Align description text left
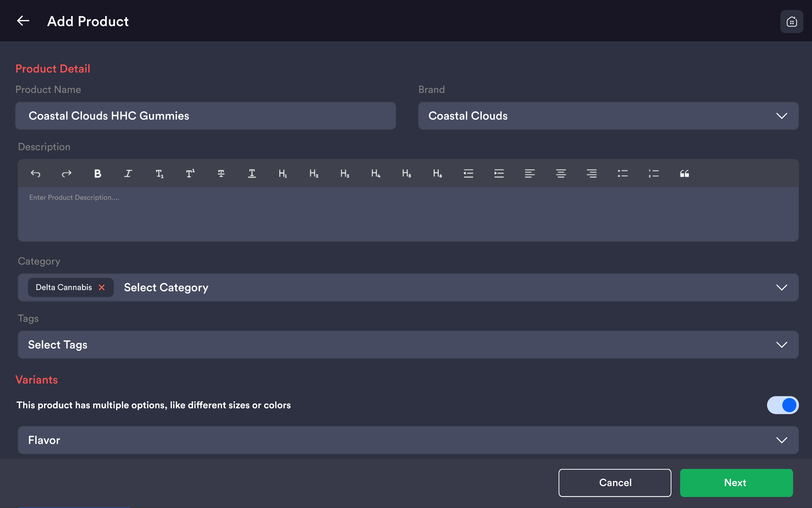 [x=530, y=173]
